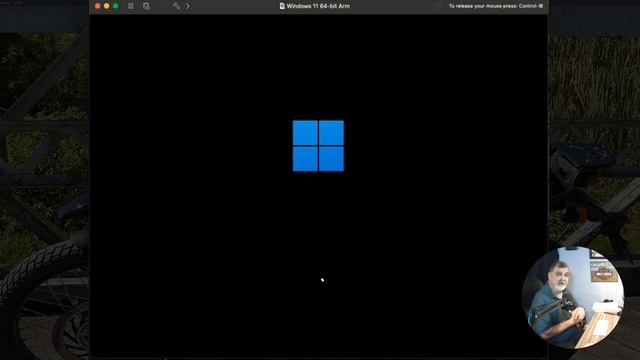Minimize the VM window with yellow button
The image size is (640, 360).
107,6
